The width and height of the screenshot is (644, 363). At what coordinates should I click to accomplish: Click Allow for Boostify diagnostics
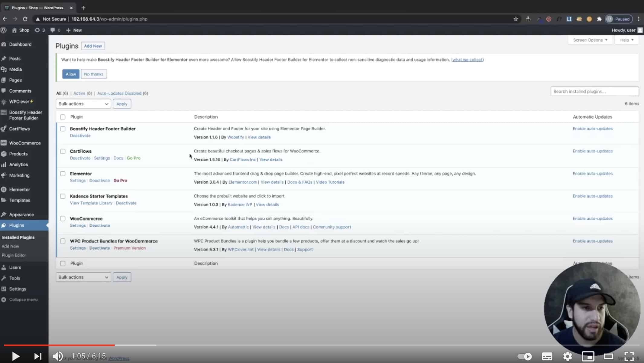(x=71, y=74)
